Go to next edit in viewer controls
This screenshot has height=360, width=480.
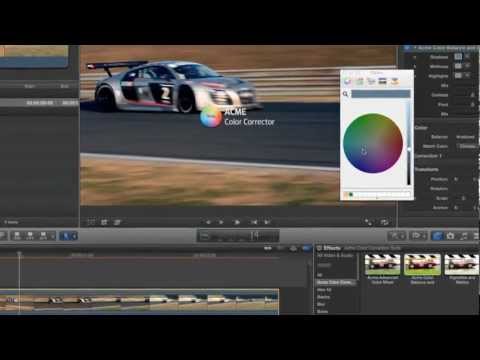pos(267,222)
